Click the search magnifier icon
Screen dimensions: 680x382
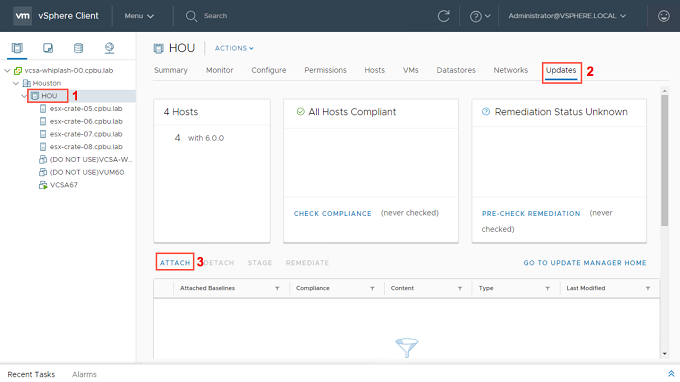(x=191, y=16)
